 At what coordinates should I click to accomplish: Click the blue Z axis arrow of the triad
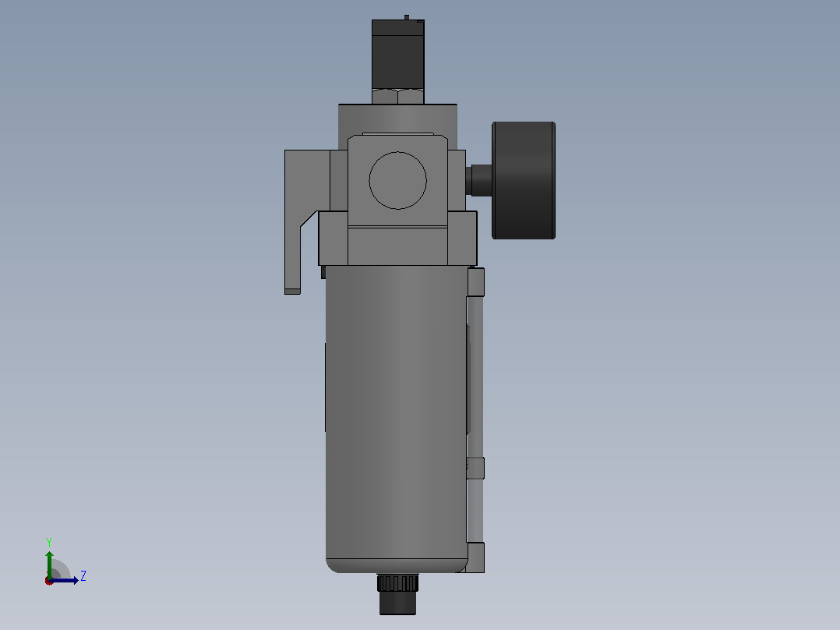[x=64, y=581]
